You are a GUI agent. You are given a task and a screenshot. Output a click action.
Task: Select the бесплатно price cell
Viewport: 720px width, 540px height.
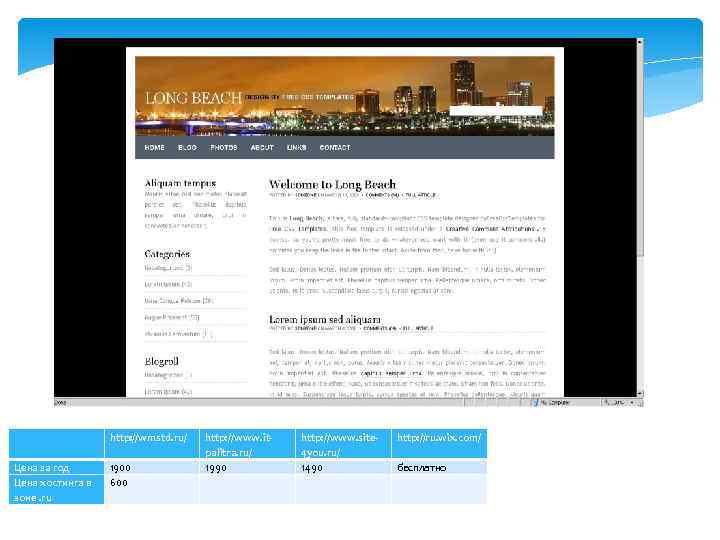pyautogui.click(x=439, y=467)
